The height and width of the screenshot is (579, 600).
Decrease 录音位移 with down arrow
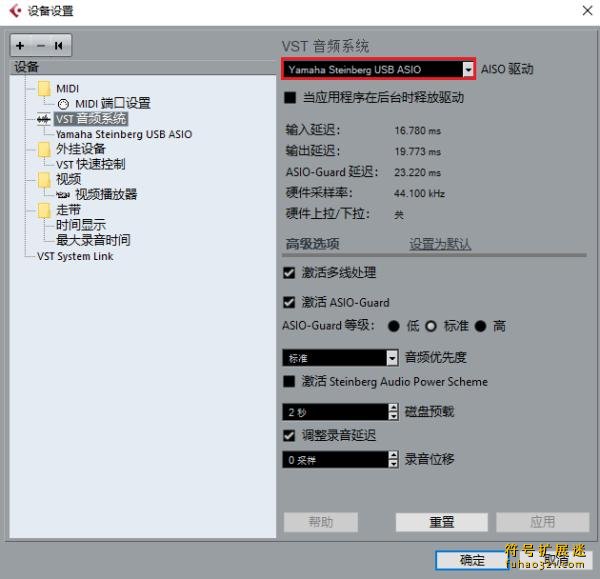pos(393,464)
